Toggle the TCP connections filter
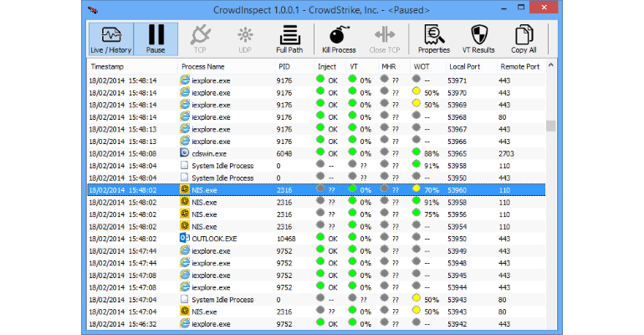Viewport: 644px width, 335px height. click(x=199, y=39)
